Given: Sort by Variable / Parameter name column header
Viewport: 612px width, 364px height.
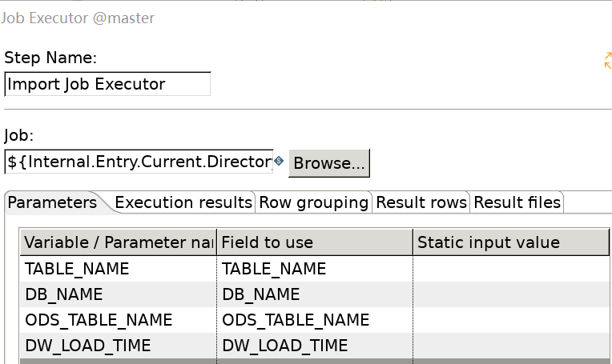Looking at the screenshot, I should [119, 242].
